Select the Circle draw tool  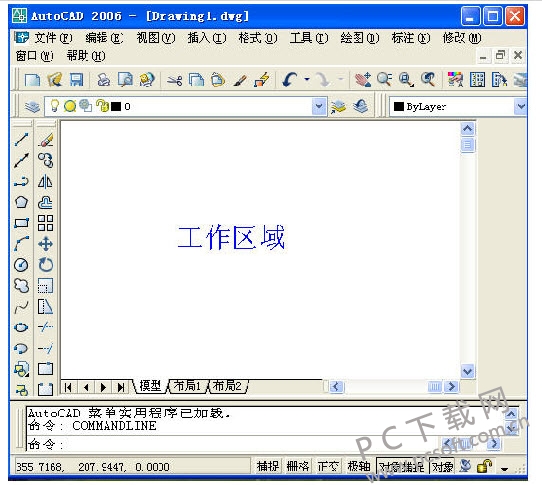[x=21, y=265]
